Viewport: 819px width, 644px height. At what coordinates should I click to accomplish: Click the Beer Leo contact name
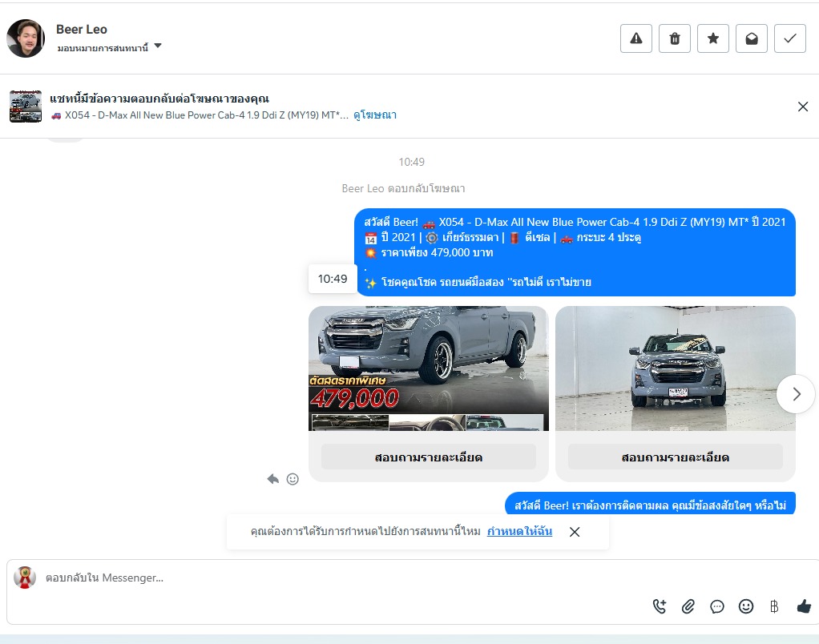[x=82, y=29]
